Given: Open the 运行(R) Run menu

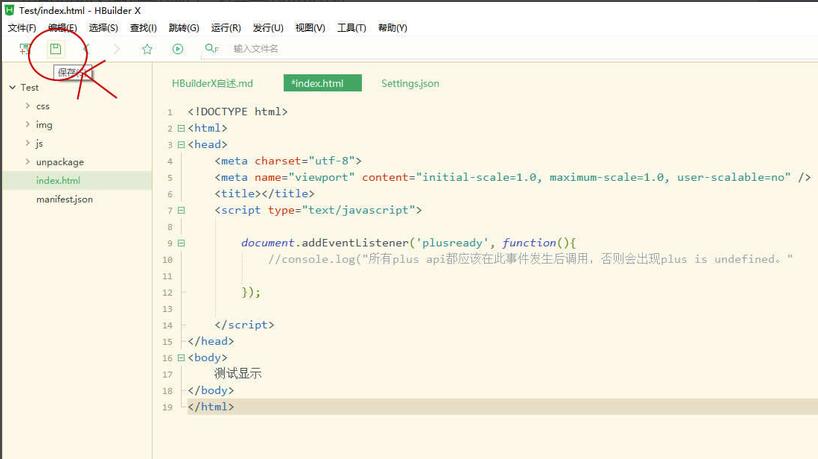Looking at the screenshot, I should coord(225,28).
